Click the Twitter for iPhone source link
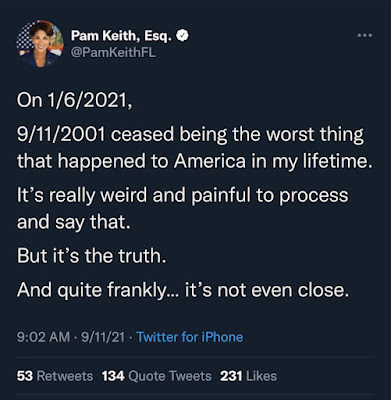 pyautogui.click(x=190, y=337)
